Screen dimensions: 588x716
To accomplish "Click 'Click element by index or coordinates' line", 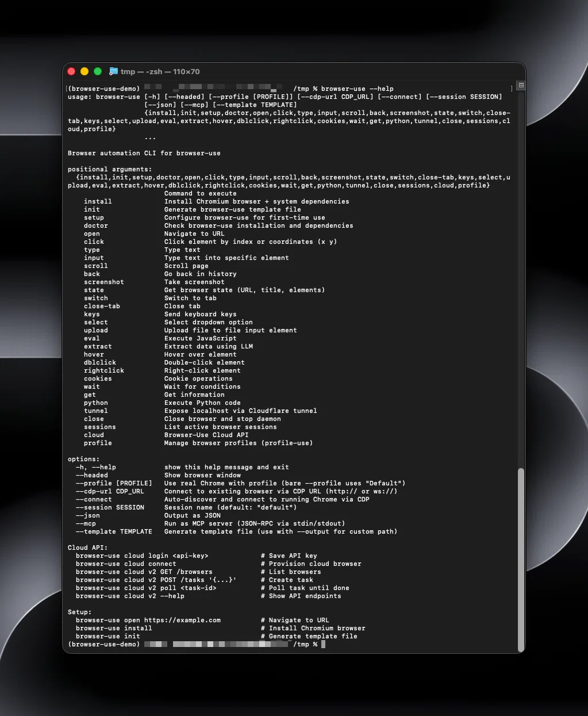I will pos(251,242).
